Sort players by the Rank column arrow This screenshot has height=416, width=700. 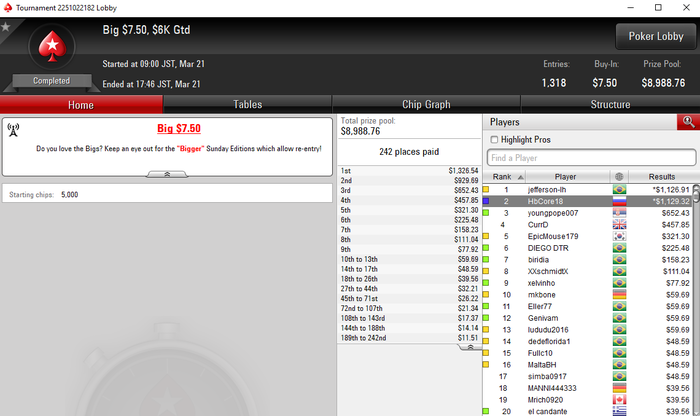point(521,177)
